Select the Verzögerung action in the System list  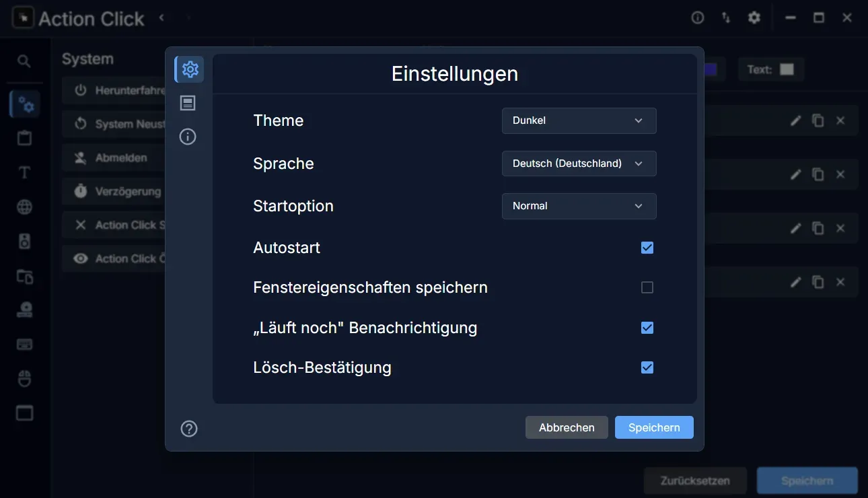pyautogui.click(x=114, y=191)
